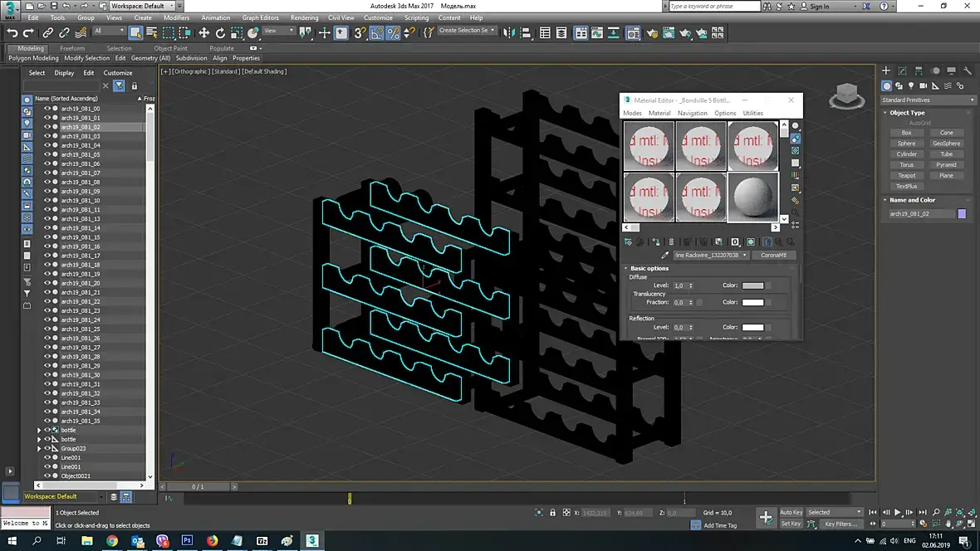Hide arch19_081_00 using its eye icon

pos(47,109)
